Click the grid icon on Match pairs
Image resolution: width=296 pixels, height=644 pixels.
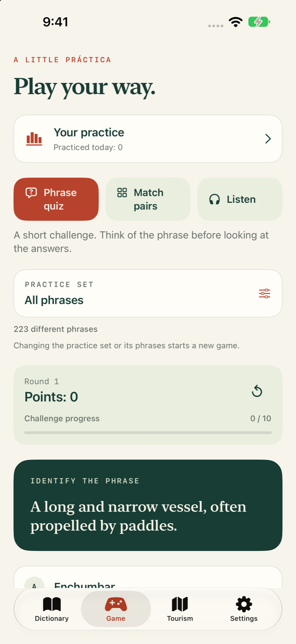coord(122,192)
